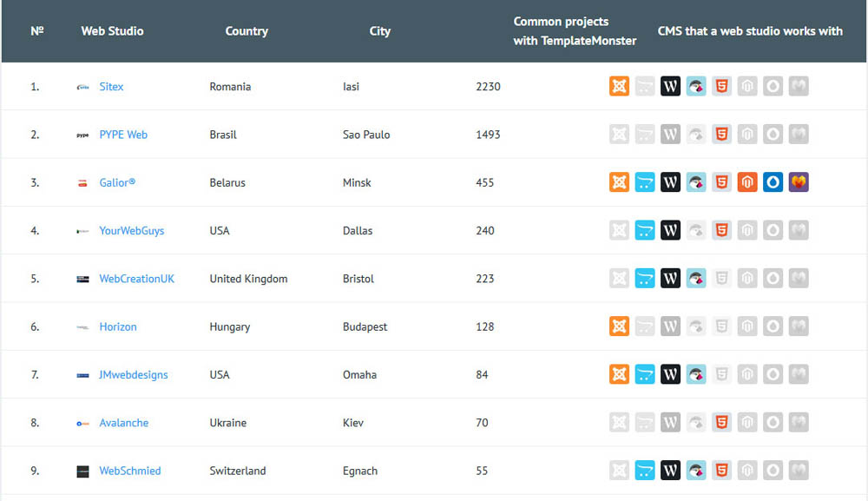Click the PrestaShop icon in JMwebdesigns row

click(x=696, y=375)
